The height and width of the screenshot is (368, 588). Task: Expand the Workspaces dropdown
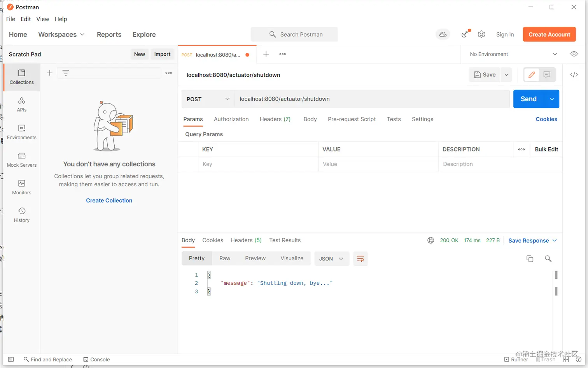point(61,34)
